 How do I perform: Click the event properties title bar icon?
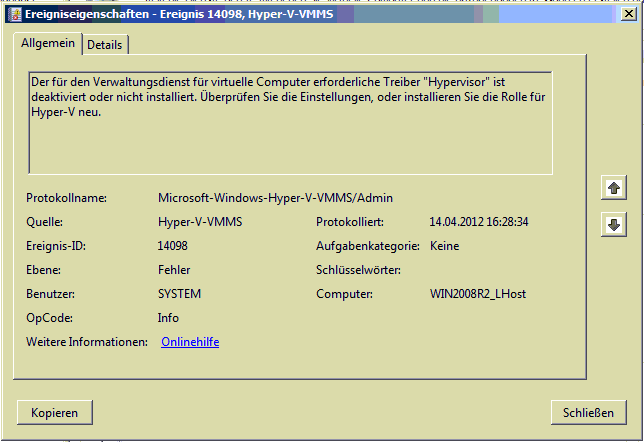[x=15, y=14]
